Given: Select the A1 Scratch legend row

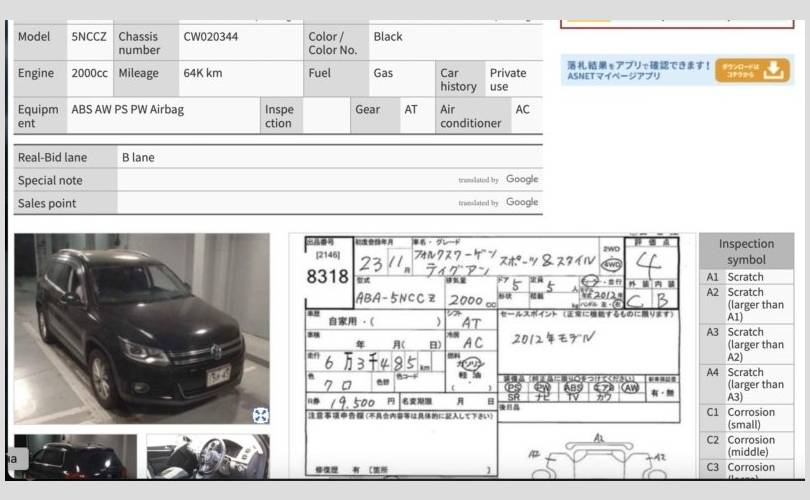Looking at the screenshot, I should tap(746, 277).
